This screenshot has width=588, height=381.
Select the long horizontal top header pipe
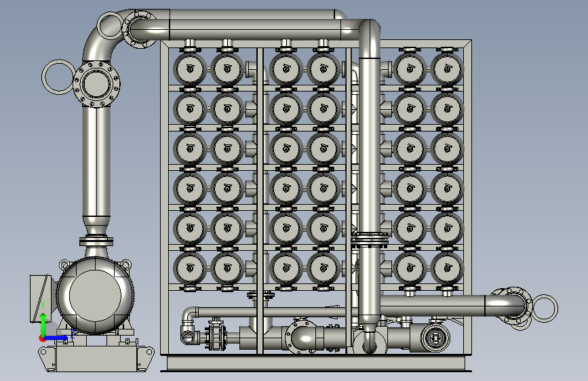[x=255, y=29]
